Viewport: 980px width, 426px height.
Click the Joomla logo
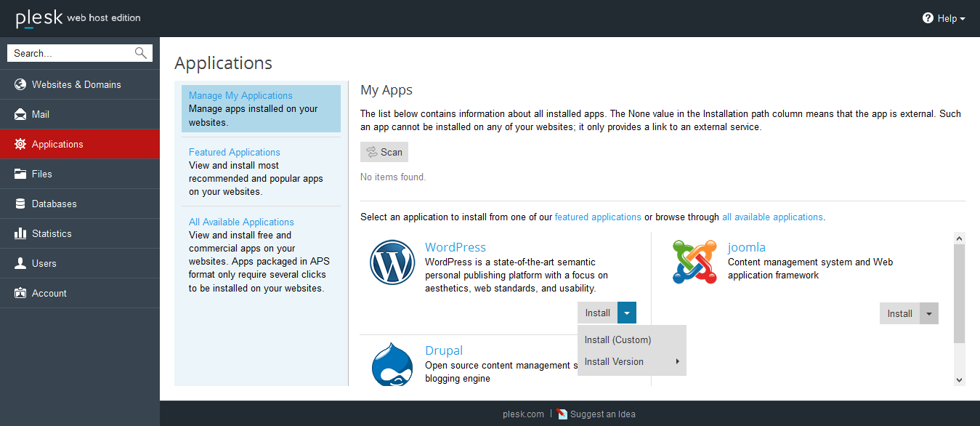(x=694, y=262)
